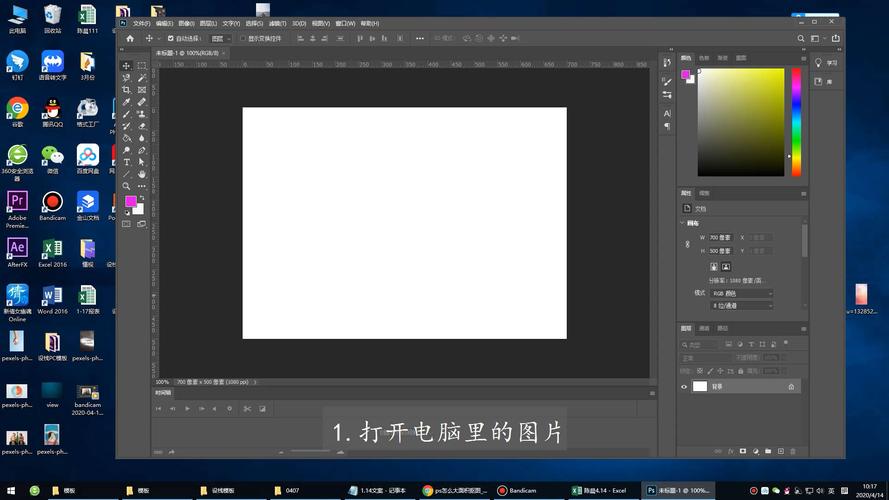889x500 pixels.
Task: Open the Libraries panel icon
Action: [x=818, y=82]
